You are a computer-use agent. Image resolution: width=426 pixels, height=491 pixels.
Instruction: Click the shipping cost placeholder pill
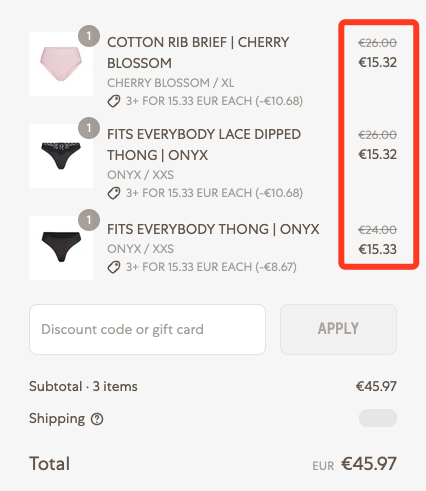[378, 418]
